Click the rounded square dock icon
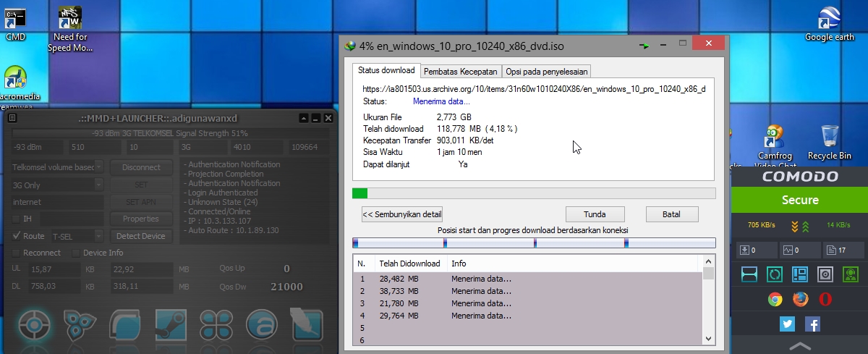The image size is (868, 354). pos(125,324)
